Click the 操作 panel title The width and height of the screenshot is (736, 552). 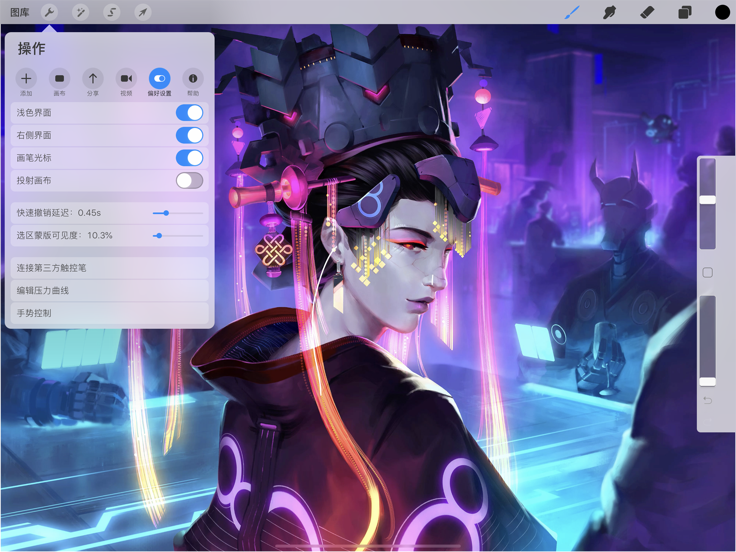coord(31,49)
